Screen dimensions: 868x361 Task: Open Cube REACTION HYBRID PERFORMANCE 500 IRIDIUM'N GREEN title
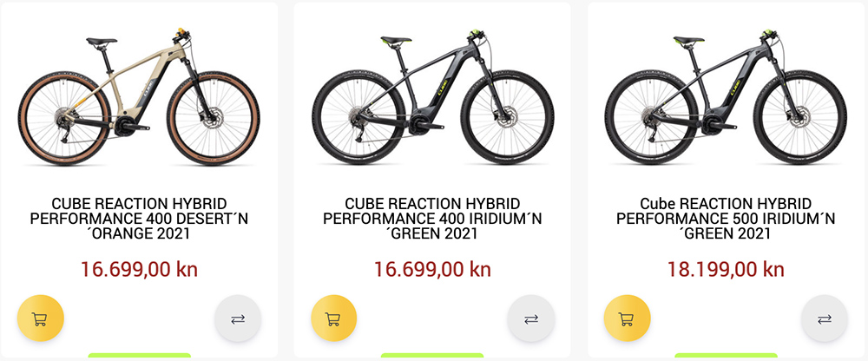[x=726, y=219]
